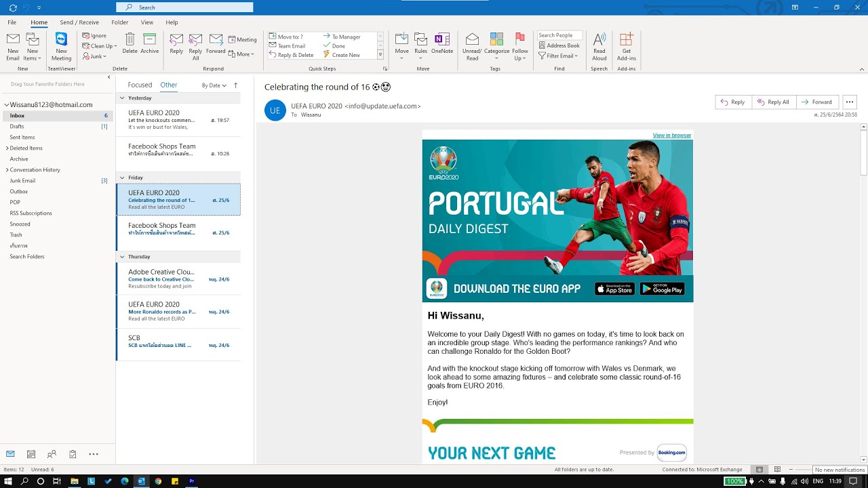Viewport: 868px width, 488px height.
Task: Open the View ribbon tab
Action: pos(147,22)
